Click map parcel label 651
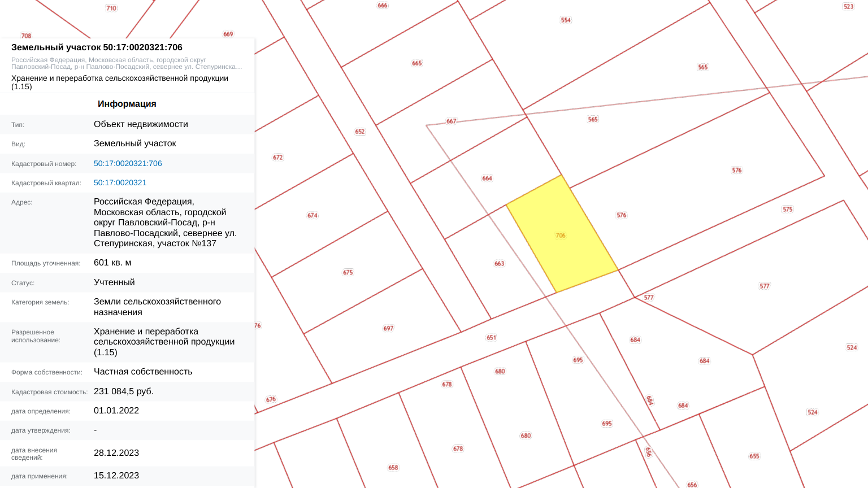Screen dimensions: 868x488 [x=492, y=338]
